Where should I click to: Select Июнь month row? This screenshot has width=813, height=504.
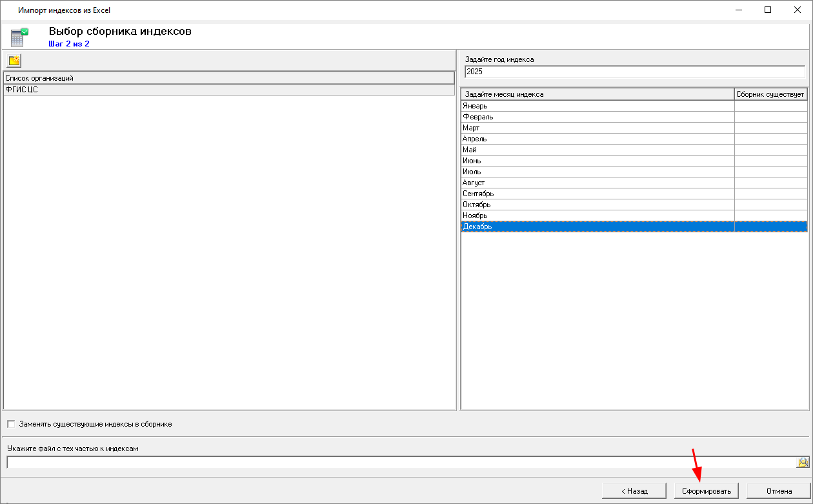597,161
